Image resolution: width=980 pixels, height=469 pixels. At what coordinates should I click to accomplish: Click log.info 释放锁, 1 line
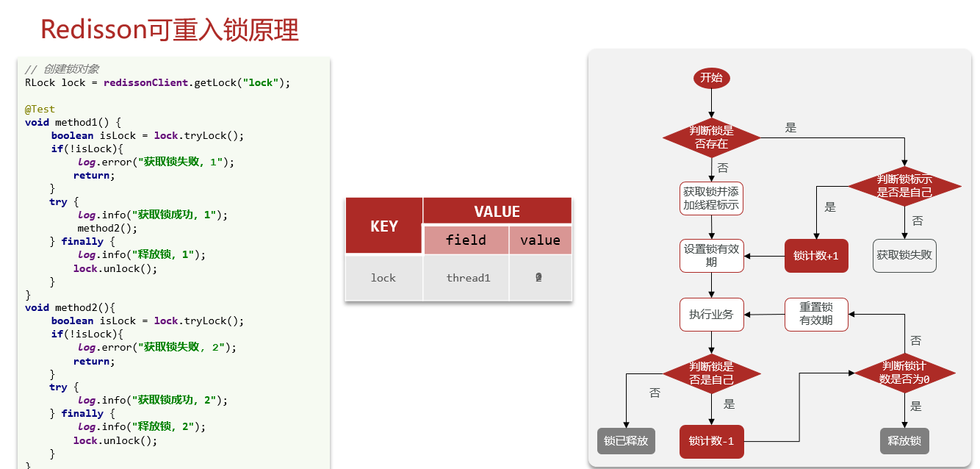[142, 254]
